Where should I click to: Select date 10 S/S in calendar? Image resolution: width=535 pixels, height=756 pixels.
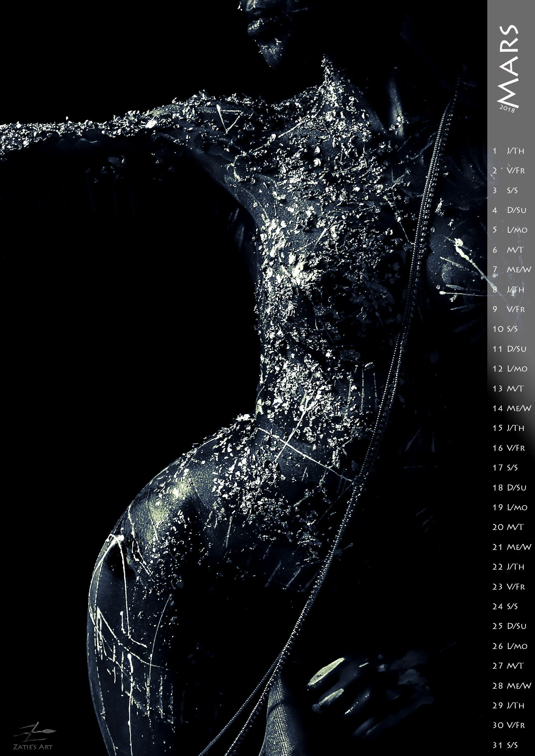pyautogui.click(x=505, y=329)
